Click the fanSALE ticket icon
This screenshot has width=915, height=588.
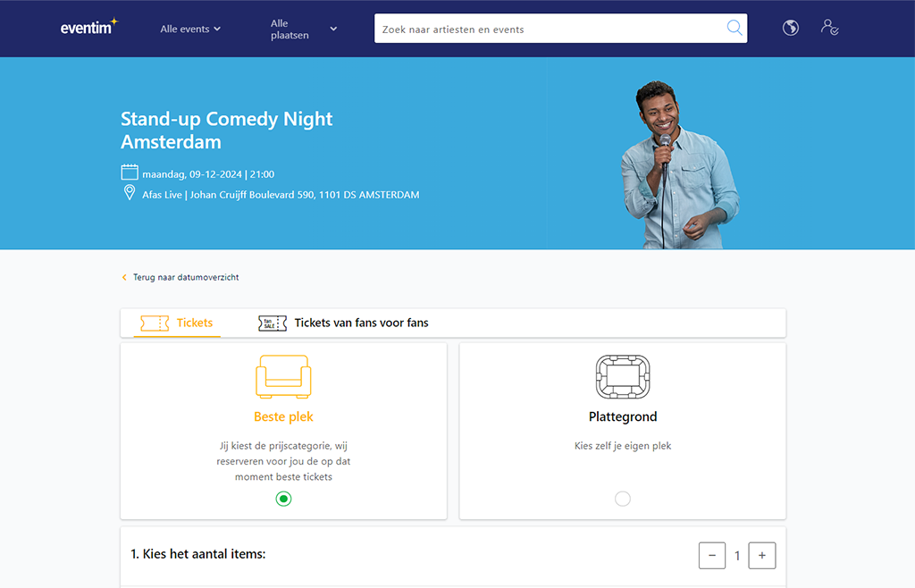(x=273, y=323)
